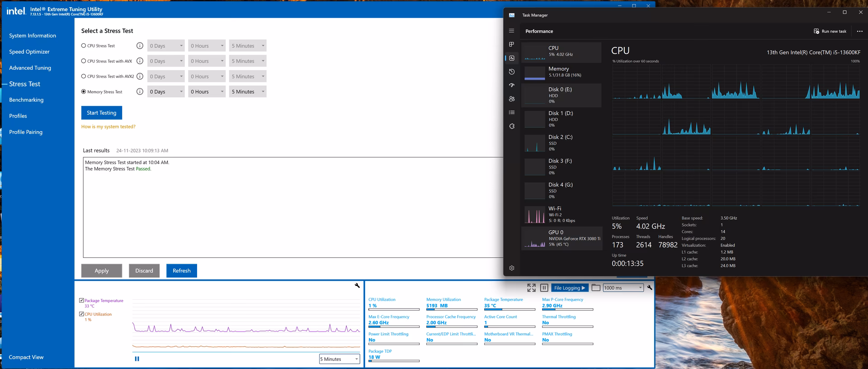Go to System Information section
The width and height of the screenshot is (868, 369).
point(33,36)
